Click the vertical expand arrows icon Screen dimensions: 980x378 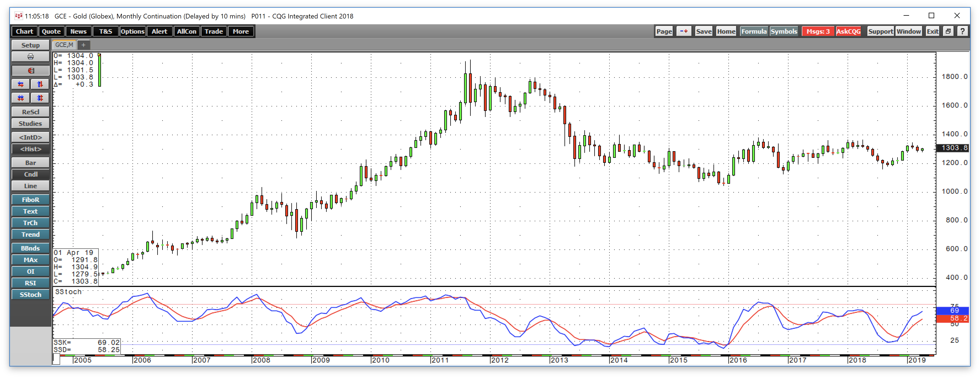point(40,84)
